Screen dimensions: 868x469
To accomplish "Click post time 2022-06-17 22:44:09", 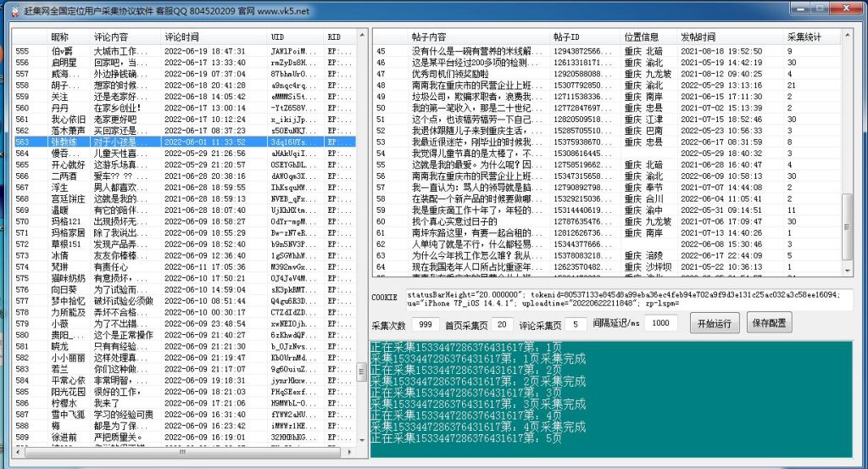I will (721, 255).
